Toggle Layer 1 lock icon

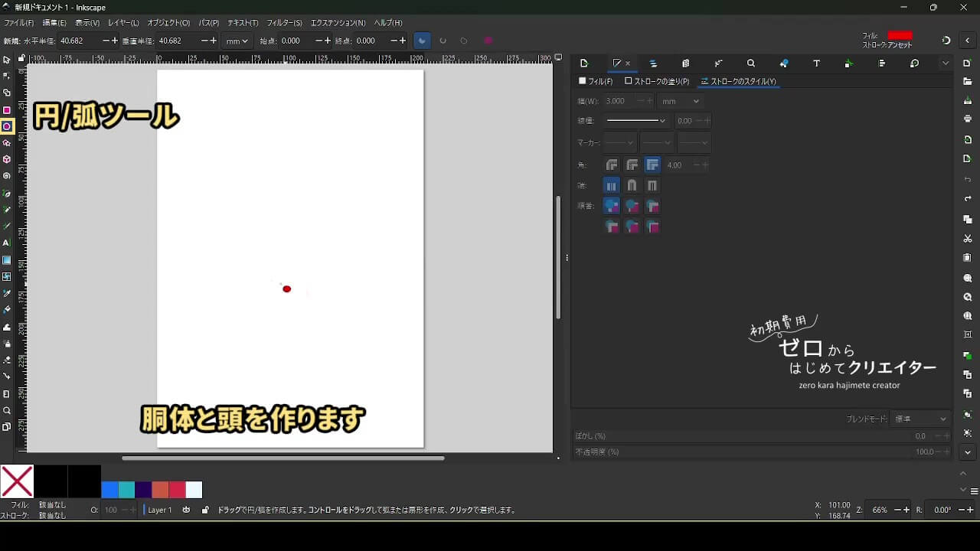pyautogui.click(x=205, y=510)
